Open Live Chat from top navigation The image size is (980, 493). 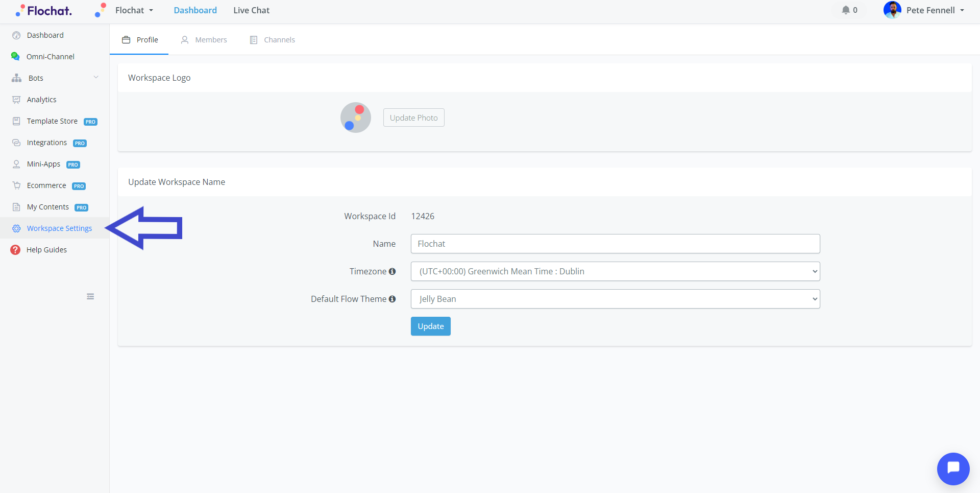pos(251,10)
